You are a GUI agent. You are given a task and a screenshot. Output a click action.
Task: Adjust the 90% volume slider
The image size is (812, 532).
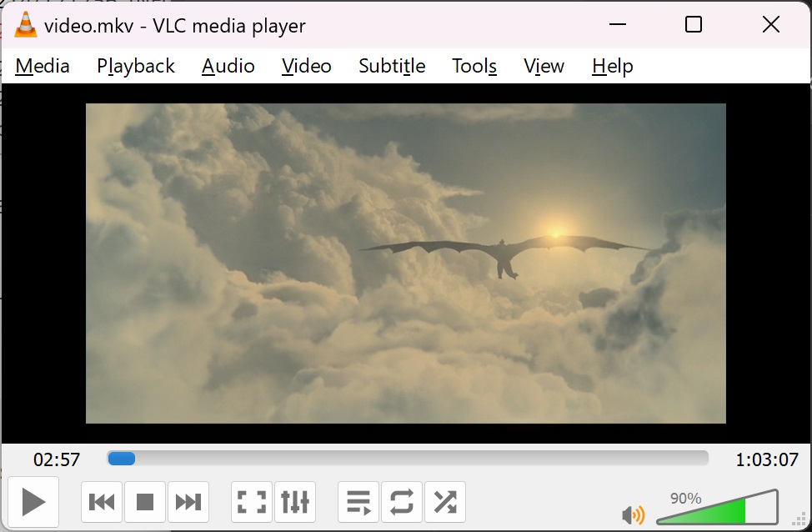[x=717, y=508]
